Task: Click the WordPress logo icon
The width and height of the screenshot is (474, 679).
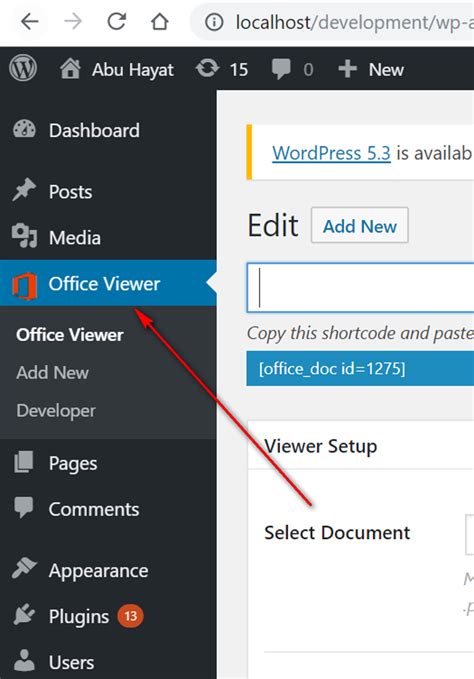Action: [23, 69]
